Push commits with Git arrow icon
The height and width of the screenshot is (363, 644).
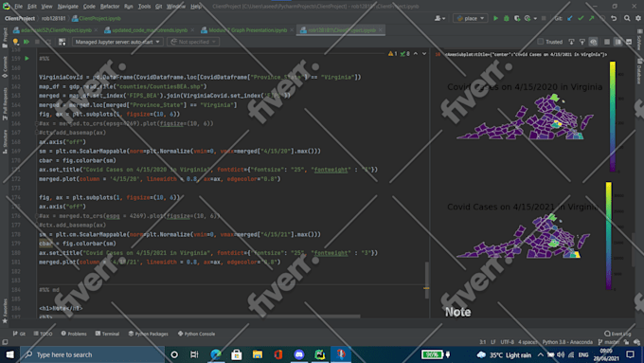click(x=591, y=19)
